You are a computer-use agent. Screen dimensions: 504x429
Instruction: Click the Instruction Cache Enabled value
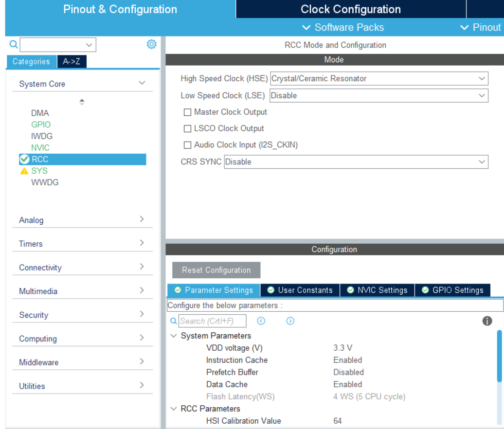pos(348,360)
